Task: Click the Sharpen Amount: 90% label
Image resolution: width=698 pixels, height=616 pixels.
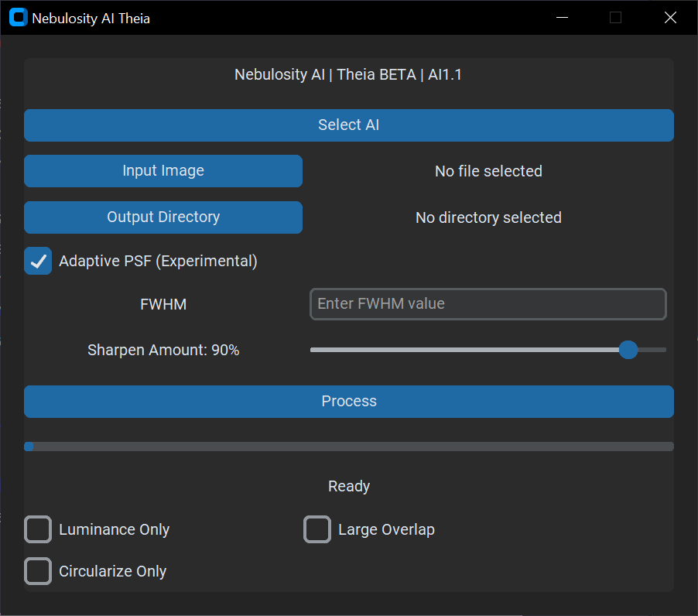Action: (x=163, y=350)
